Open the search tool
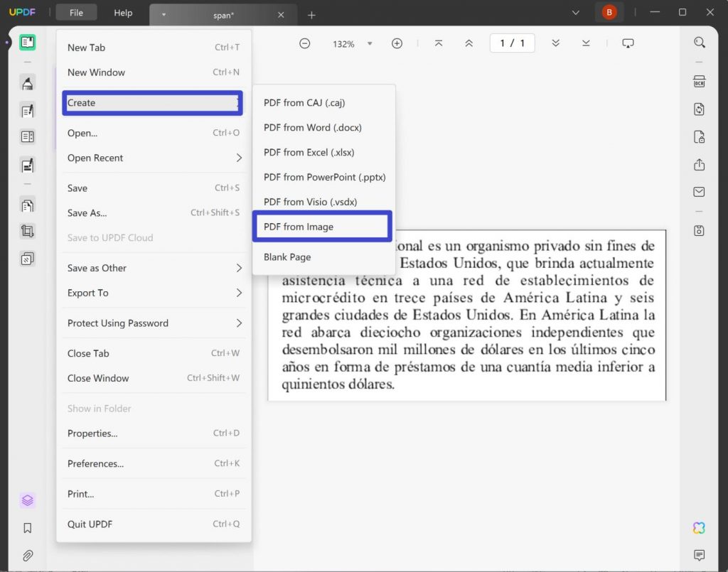728x572 pixels. pyautogui.click(x=700, y=42)
